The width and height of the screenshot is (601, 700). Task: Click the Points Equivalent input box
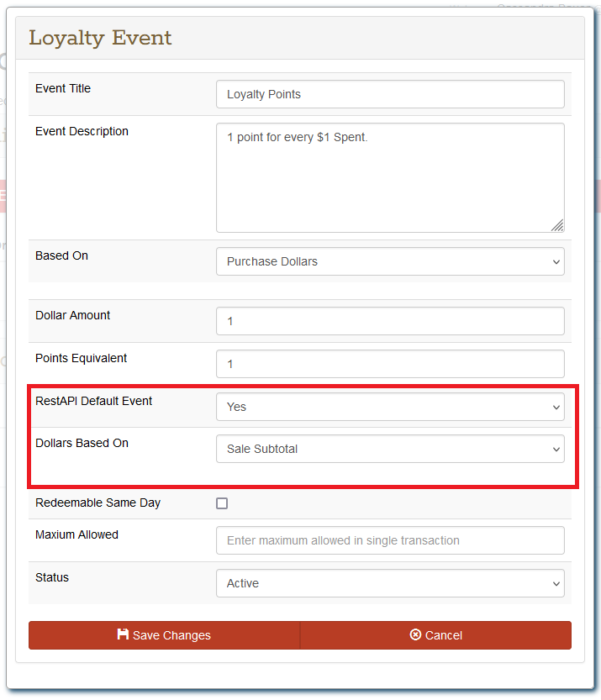point(390,364)
